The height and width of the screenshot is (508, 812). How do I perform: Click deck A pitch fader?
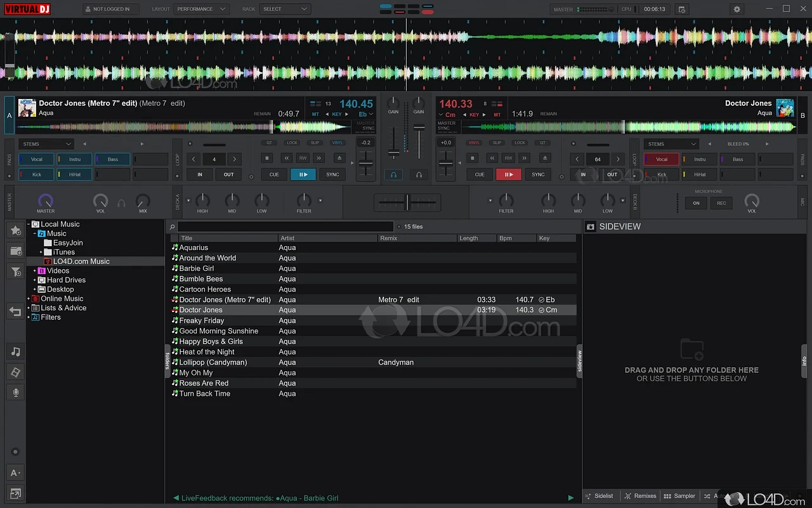[x=366, y=164]
